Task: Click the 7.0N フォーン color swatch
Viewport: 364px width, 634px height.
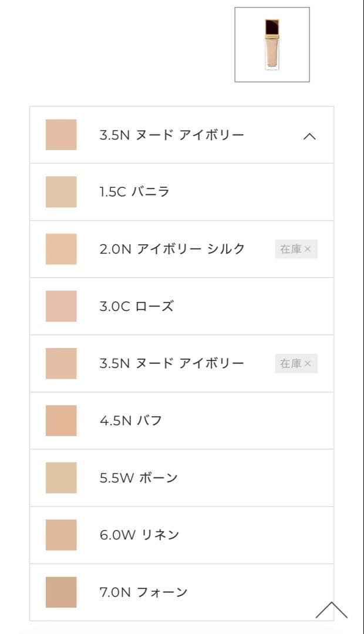Action: coord(61,592)
